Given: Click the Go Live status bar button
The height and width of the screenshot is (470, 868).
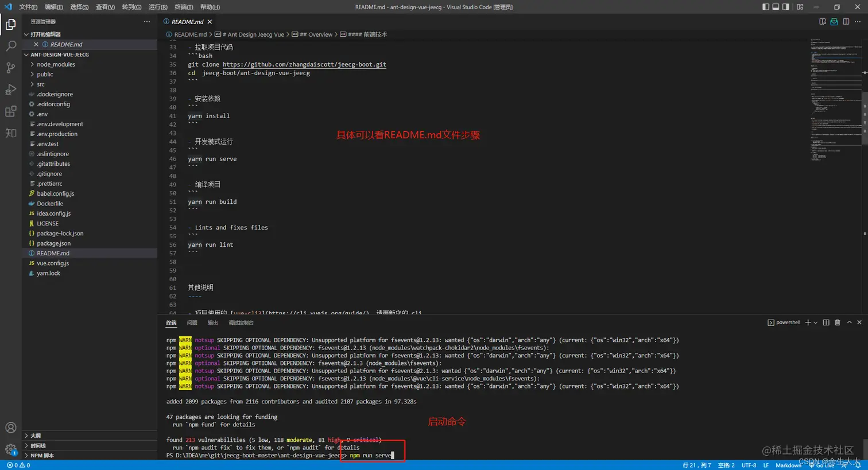Looking at the screenshot, I should pyautogui.click(x=821, y=465).
